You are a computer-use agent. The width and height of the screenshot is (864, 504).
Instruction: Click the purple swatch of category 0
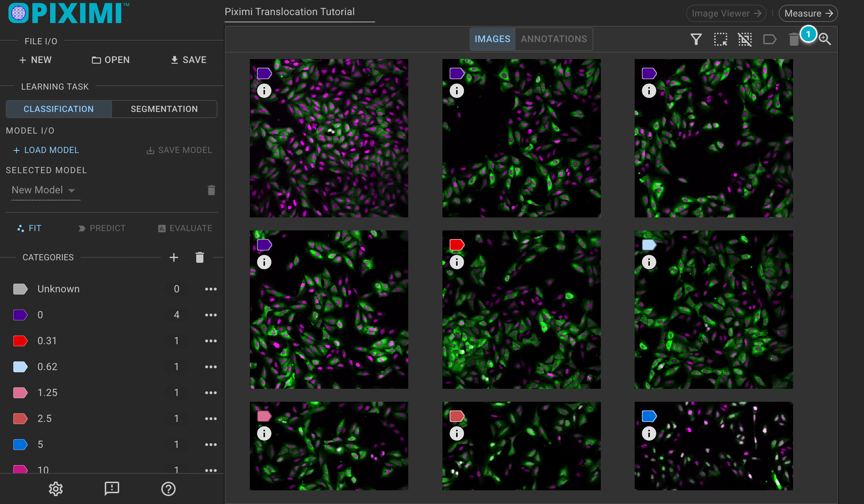click(20, 315)
